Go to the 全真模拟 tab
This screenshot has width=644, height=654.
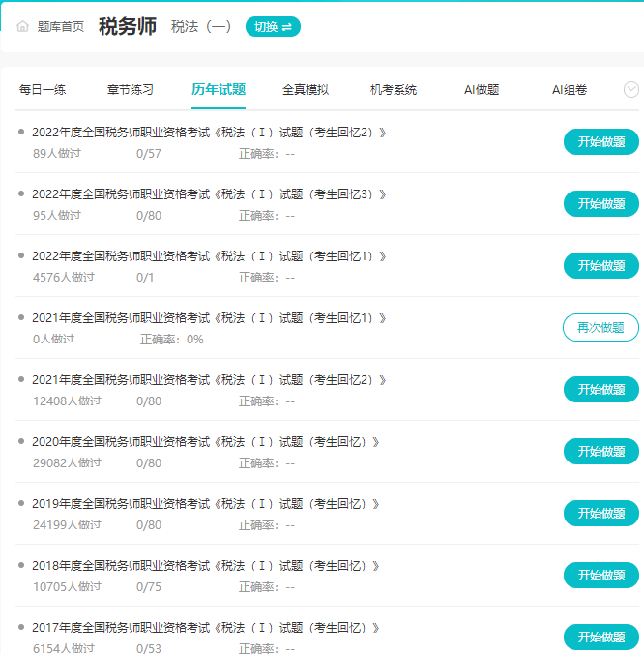tap(306, 90)
